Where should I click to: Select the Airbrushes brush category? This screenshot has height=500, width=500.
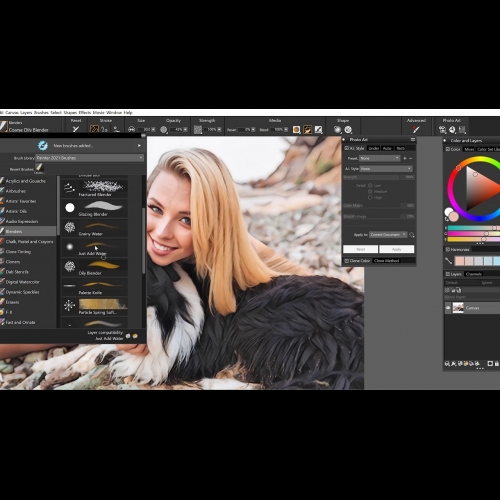tap(28, 191)
